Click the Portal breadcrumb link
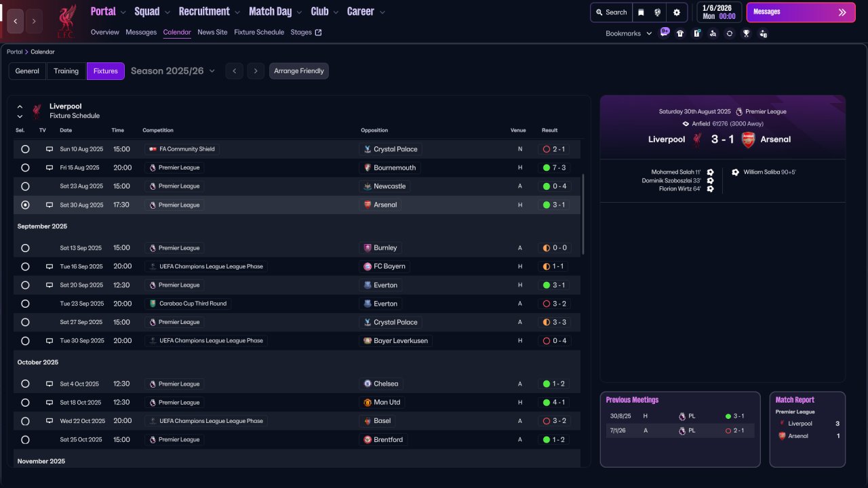This screenshot has height=488, width=868. [x=14, y=52]
